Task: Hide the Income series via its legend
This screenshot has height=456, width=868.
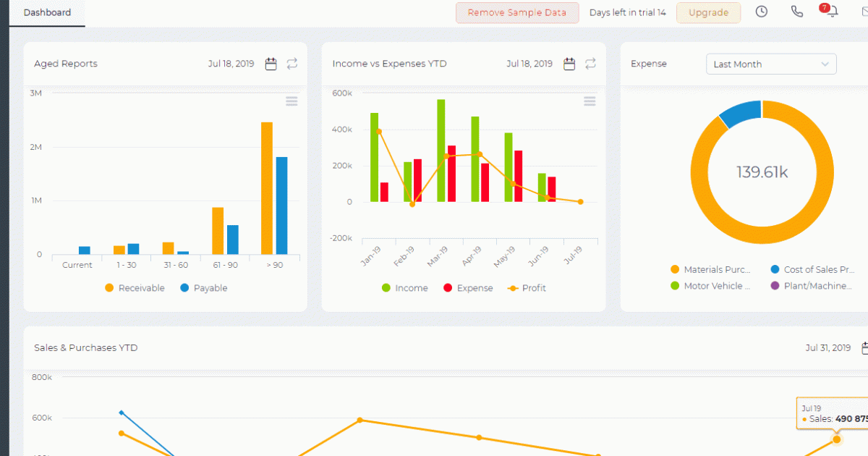Action: click(x=404, y=288)
